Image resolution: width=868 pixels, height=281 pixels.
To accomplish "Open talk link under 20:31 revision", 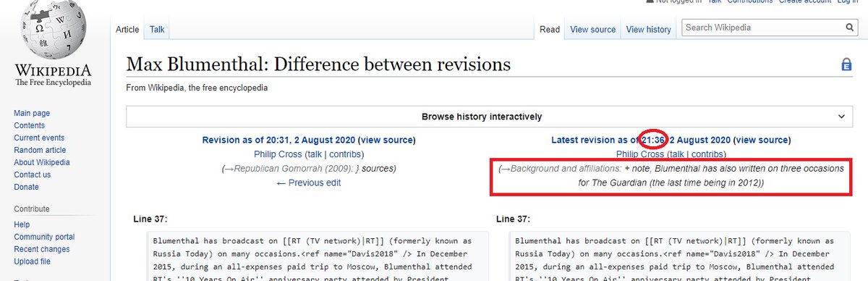I will click(314, 154).
